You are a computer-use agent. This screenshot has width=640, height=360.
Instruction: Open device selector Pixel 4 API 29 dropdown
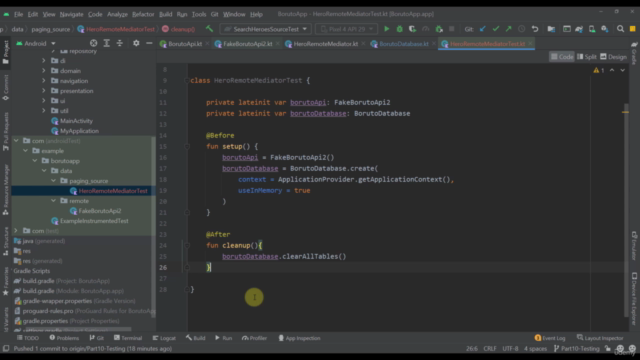pos(347,29)
